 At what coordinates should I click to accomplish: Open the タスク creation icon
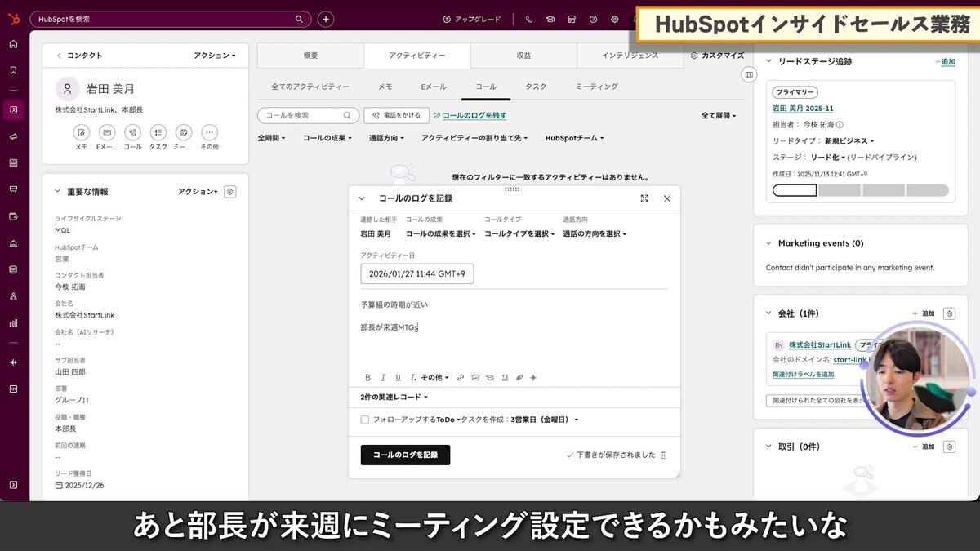click(157, 132)
